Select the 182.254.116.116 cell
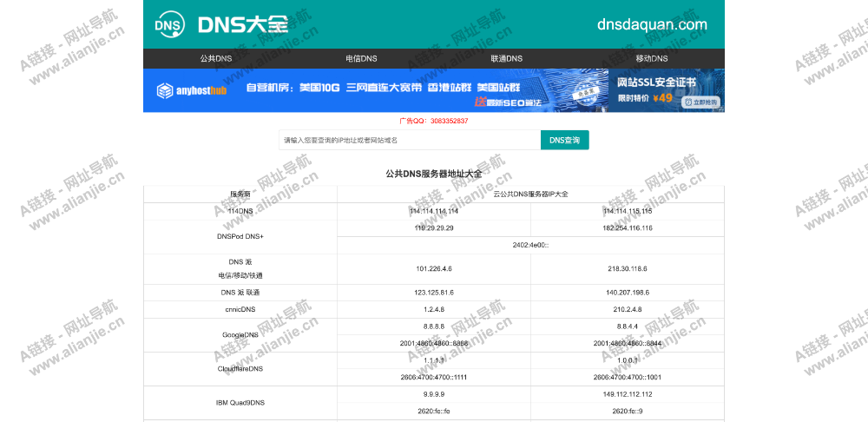 628,228
